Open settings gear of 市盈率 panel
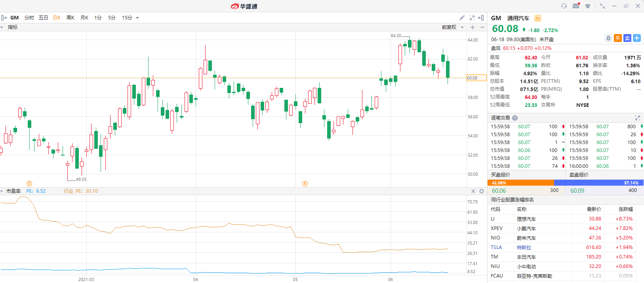644x283 pixels. [x=482, y=191]
